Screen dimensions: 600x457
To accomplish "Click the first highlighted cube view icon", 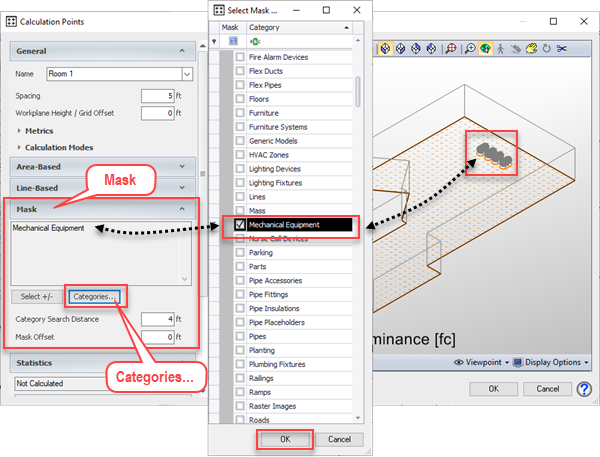I will click(385, 47).
